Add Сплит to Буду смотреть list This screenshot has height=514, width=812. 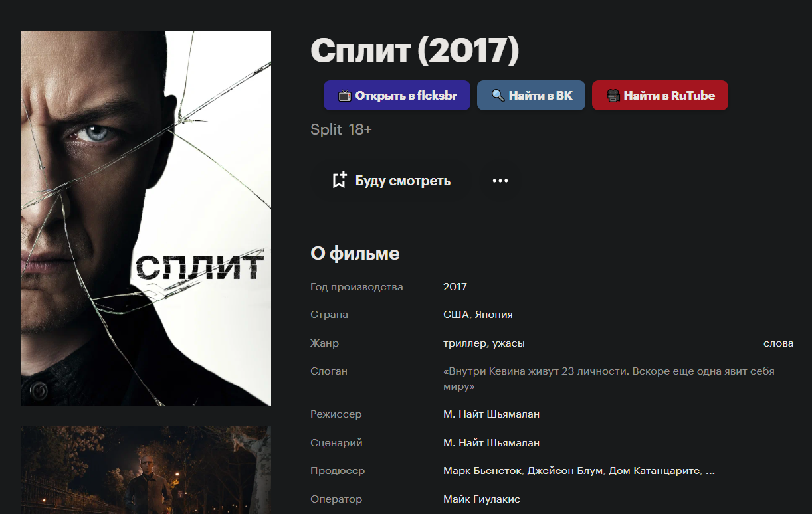click(391, 181)
